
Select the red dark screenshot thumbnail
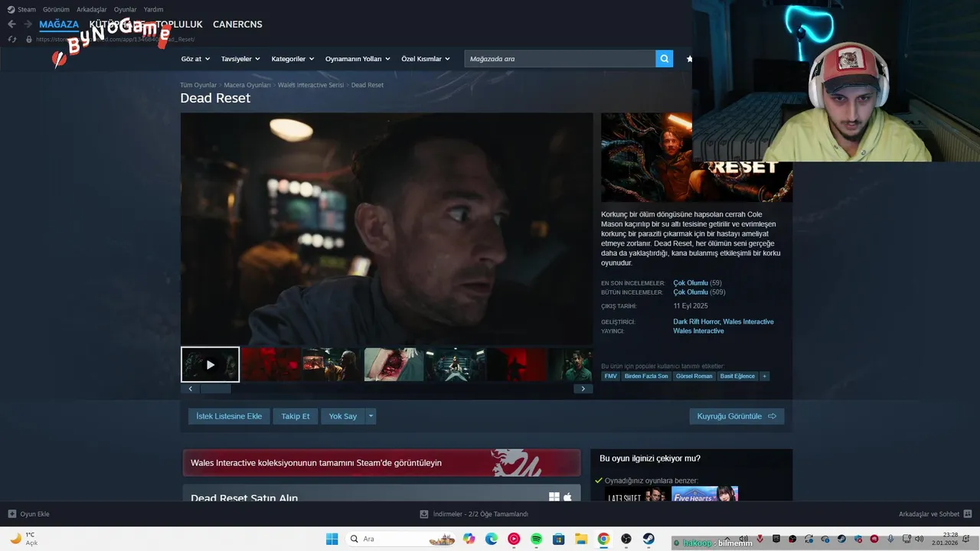point(271,364)
